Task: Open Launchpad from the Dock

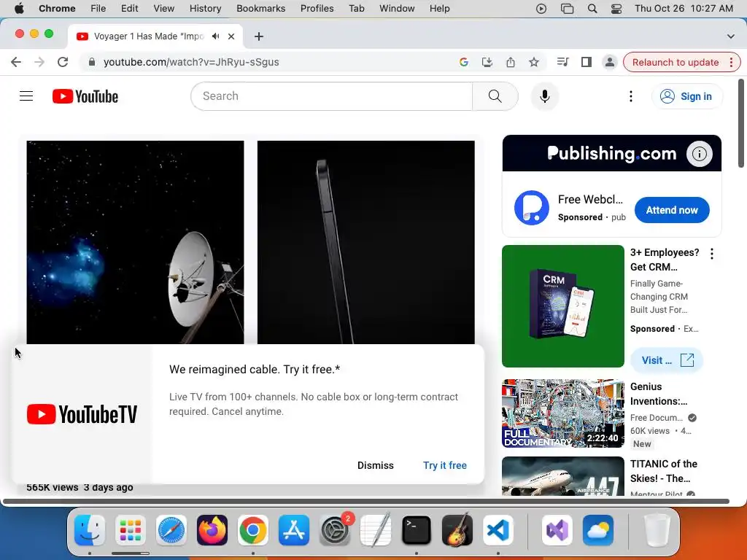Action: click(131, 530)
